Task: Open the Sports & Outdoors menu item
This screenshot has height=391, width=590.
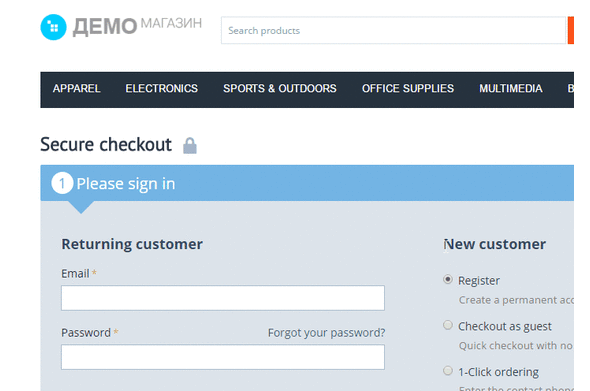Action: pyautogui.click(x=280, y=88)
